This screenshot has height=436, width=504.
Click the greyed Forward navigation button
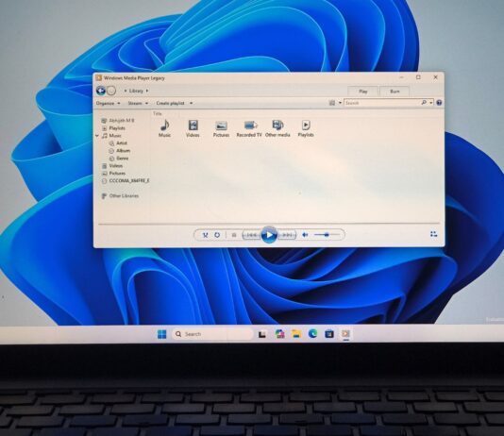[111, 91]
